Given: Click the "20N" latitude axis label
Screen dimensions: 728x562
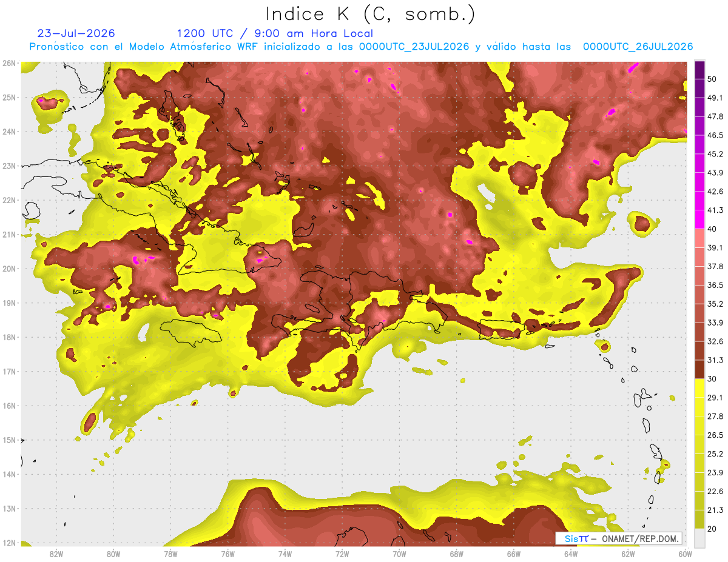Looking at the screenshot, I should point(9,269).
